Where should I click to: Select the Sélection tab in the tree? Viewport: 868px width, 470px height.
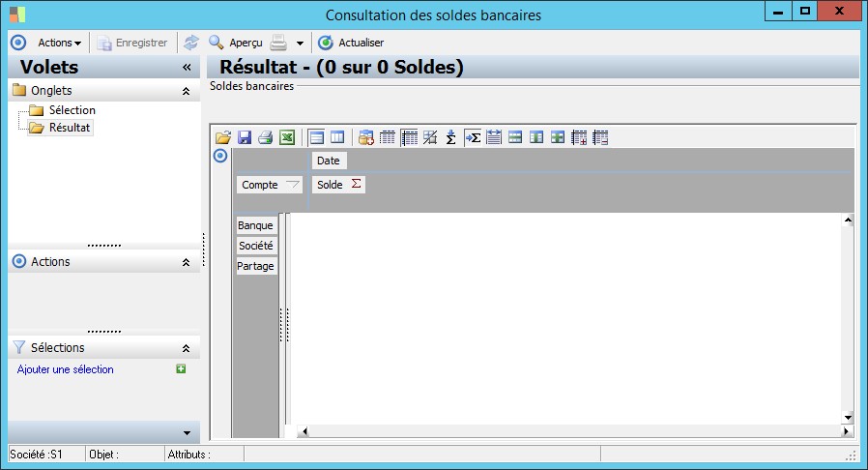point(72,110)
